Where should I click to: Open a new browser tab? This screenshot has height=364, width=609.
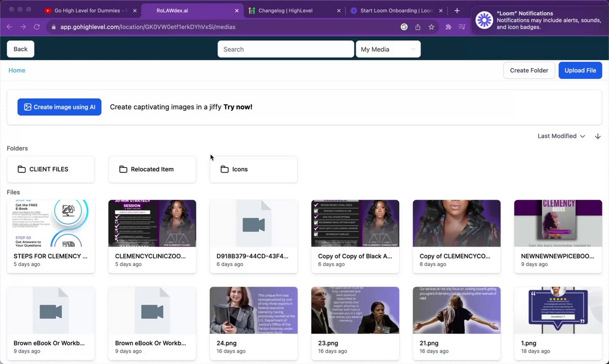coord(457,10)
